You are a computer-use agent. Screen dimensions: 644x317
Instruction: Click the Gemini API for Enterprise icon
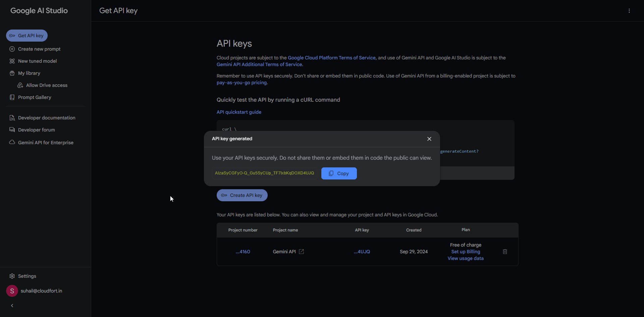(x=11, y=142)
